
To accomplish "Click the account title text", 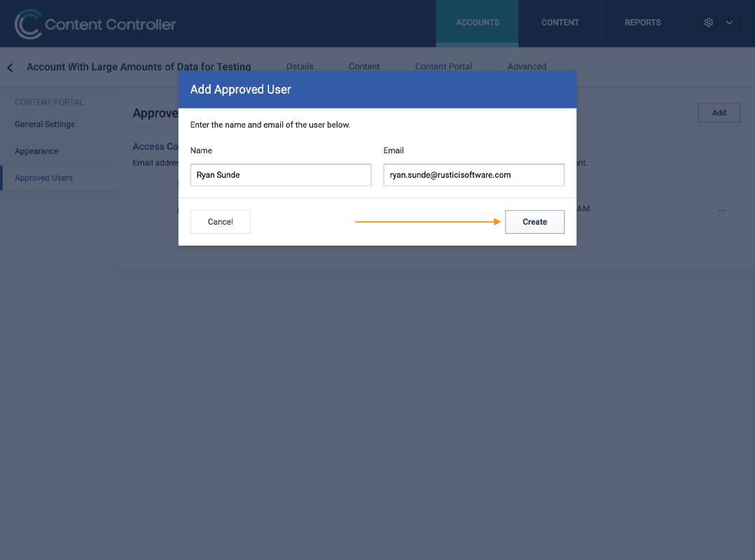I will (139, 67).
